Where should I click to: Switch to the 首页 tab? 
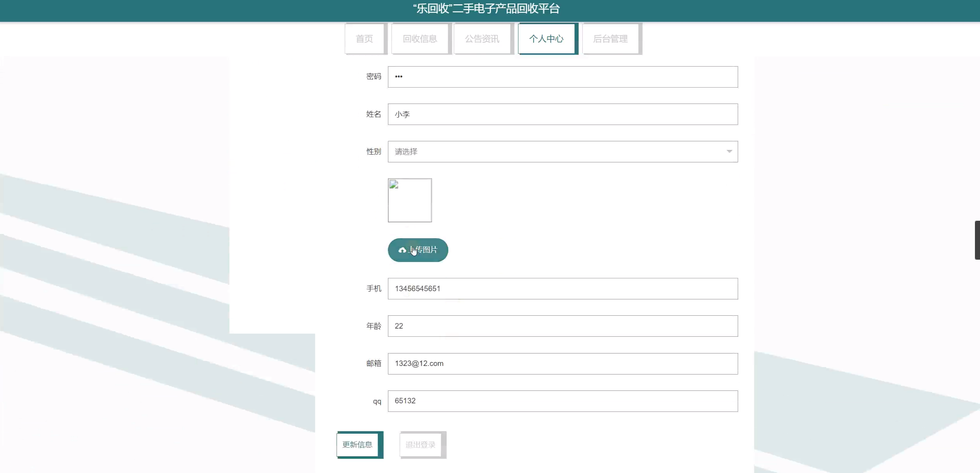click(x=364, y=39)
